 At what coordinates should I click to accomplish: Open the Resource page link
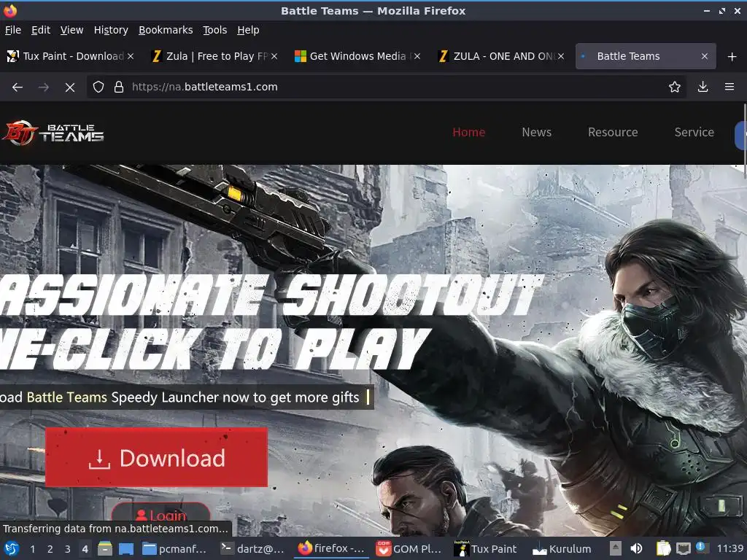pyautogui.click(x=613, y=133)
